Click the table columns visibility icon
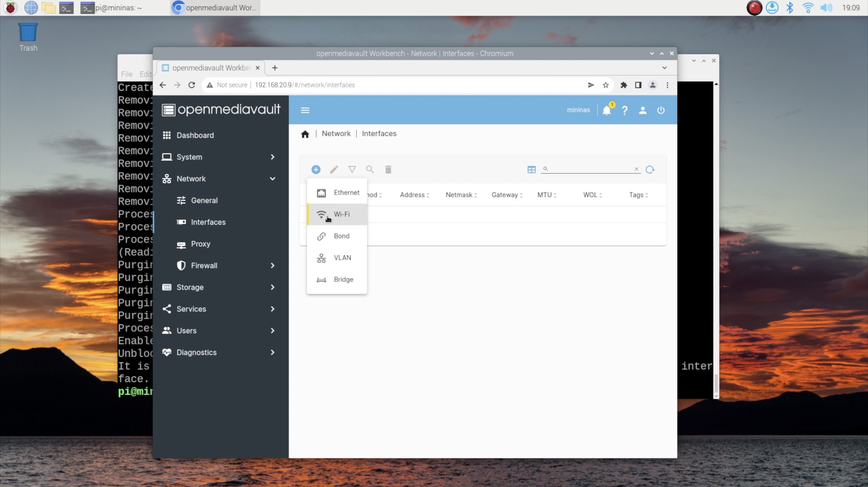Screen dimensions: 868x487 click(531, 170)
